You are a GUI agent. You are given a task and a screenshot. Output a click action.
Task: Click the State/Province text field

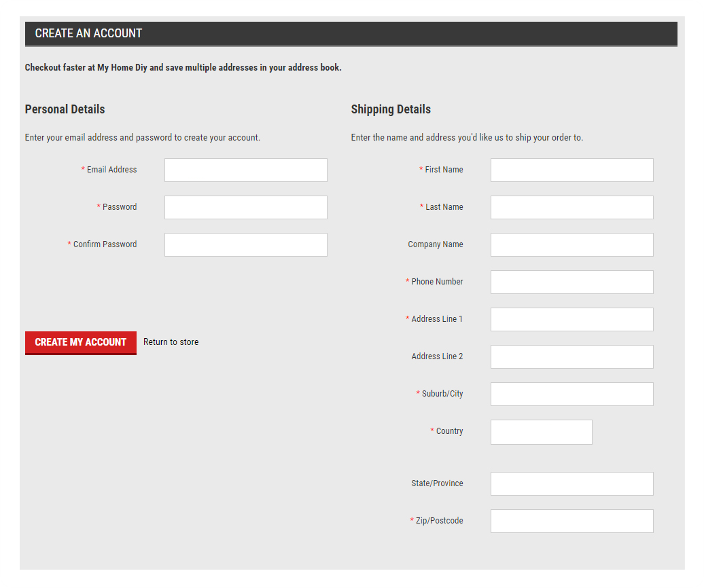pos(571,483)
